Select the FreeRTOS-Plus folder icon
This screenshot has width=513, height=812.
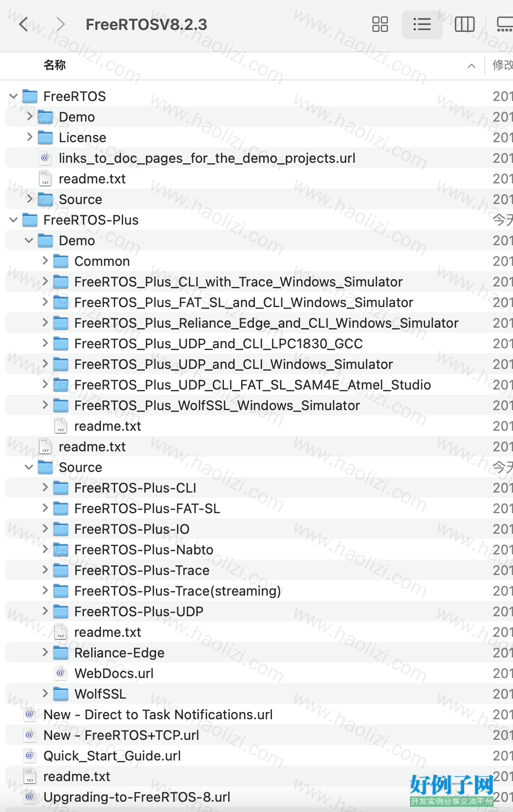coord(30,220)
